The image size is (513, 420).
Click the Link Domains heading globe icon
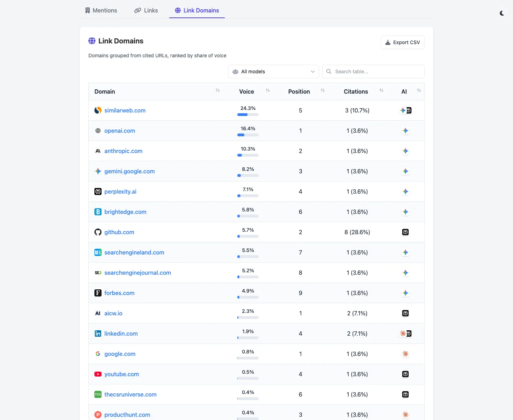point(92,41)
